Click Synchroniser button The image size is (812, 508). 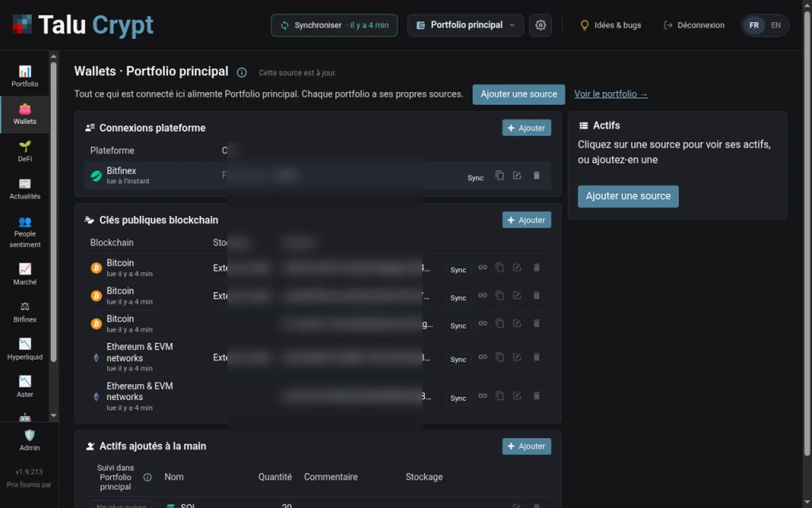334,25
